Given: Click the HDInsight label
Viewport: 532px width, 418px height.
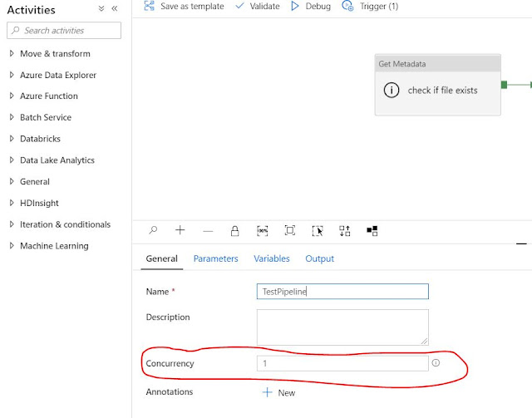Looking at the screenshot, I should pos(39,203).
